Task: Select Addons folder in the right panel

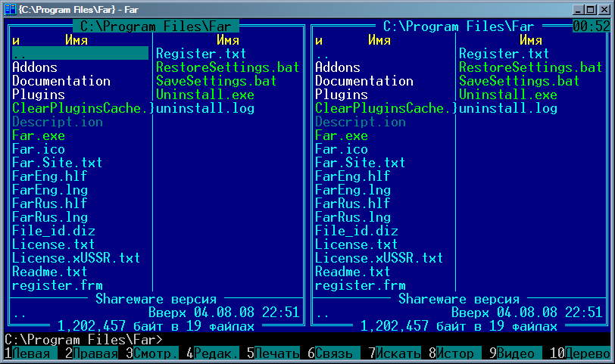Action: point(338,67)
